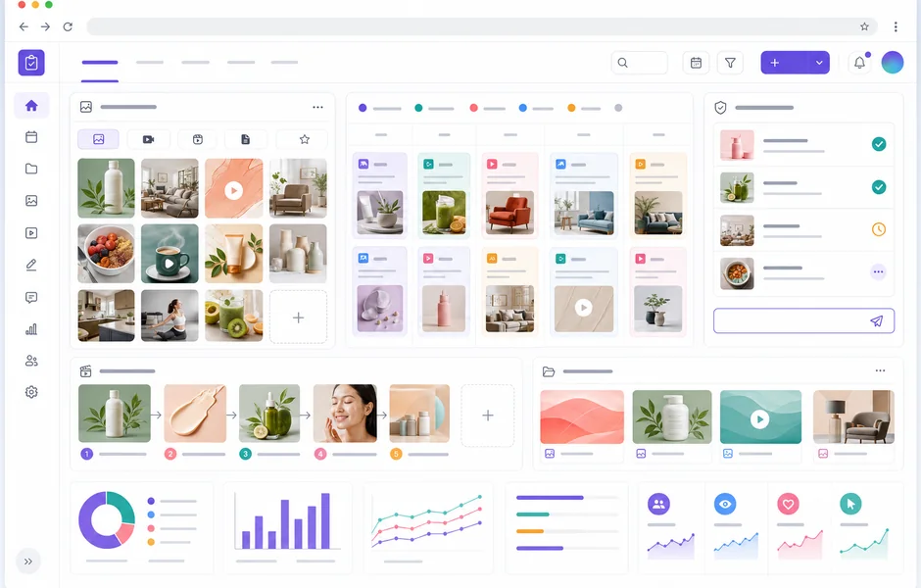
Task: Toggle the blue dot legend filter on the board
Action: 523,108
